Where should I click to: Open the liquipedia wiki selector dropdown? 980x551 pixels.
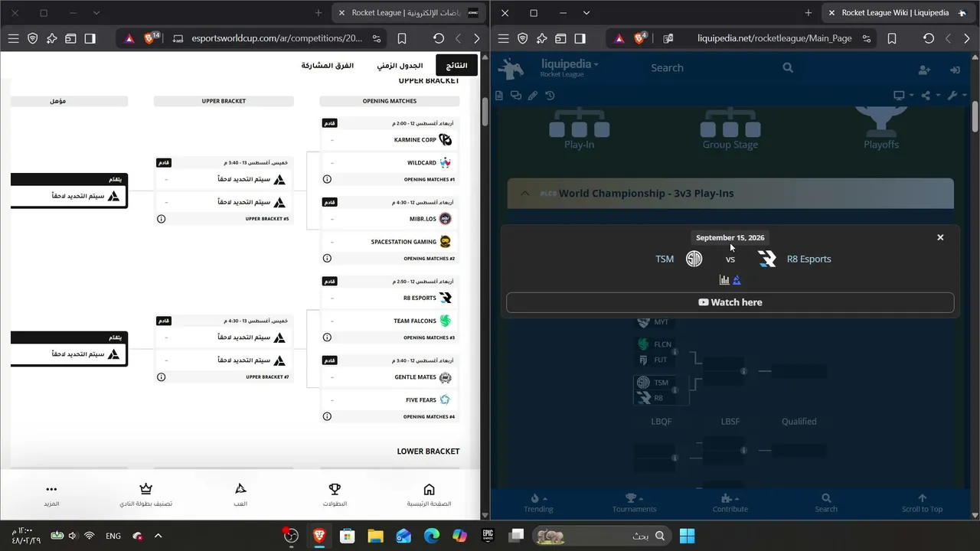569,67
